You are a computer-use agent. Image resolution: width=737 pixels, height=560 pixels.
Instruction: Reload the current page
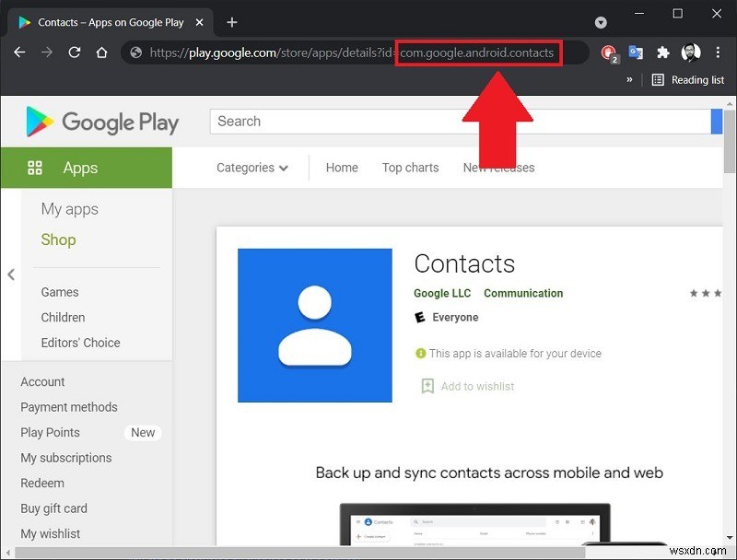tap(75, 52)
